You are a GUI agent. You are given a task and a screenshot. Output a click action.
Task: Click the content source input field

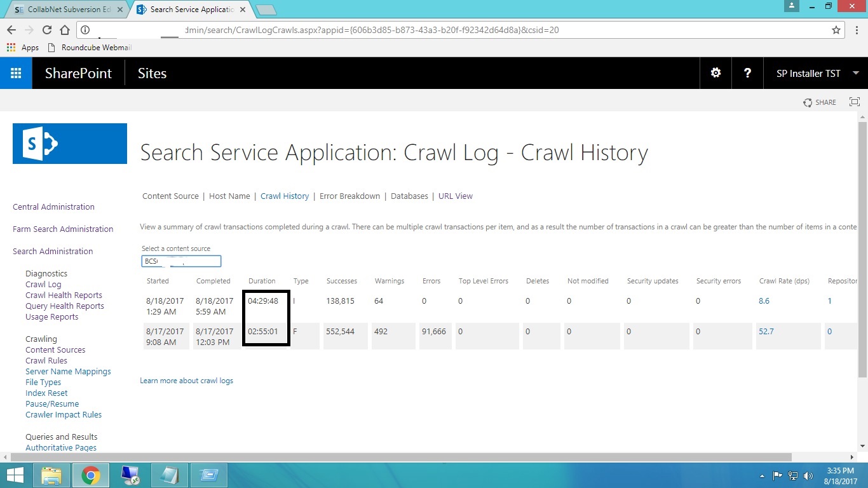tap(181, 261)
